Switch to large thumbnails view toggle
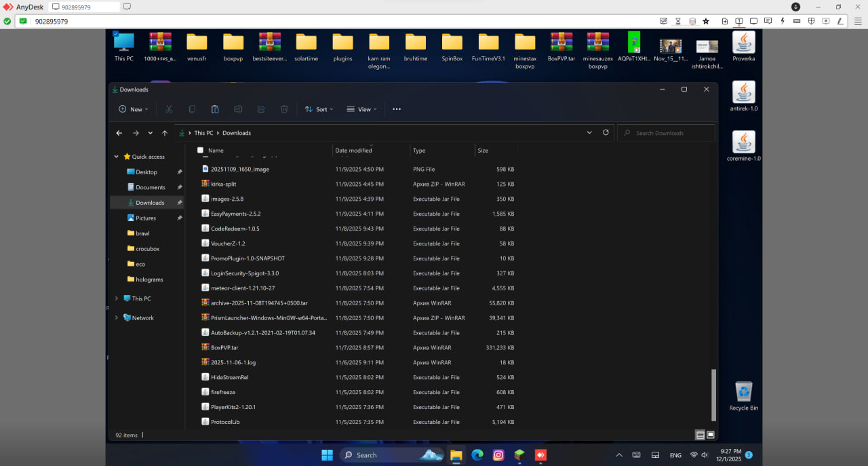The height and width of the screenshot is (466, 868). (711, 435)
